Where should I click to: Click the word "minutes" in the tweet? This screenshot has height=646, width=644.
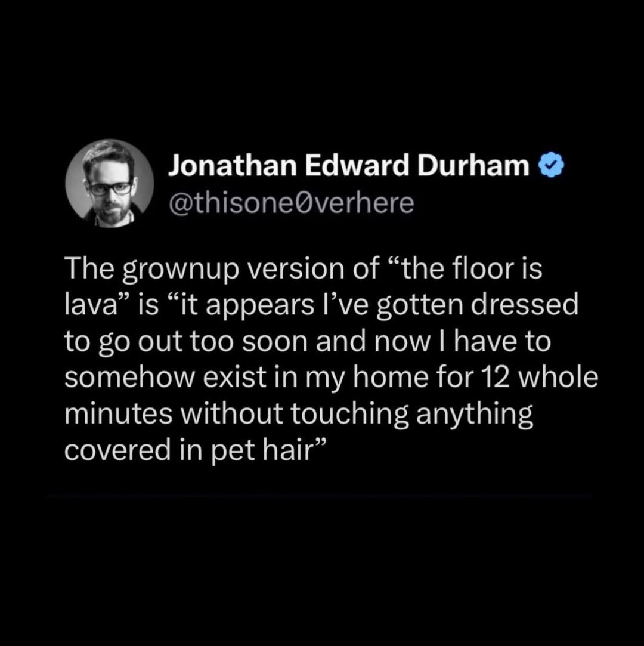119,413
